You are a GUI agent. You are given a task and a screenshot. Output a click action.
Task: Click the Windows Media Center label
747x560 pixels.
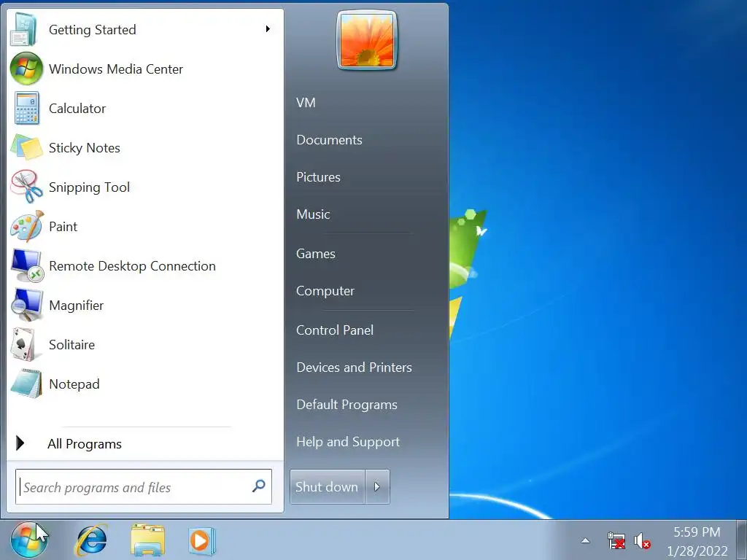116,69
